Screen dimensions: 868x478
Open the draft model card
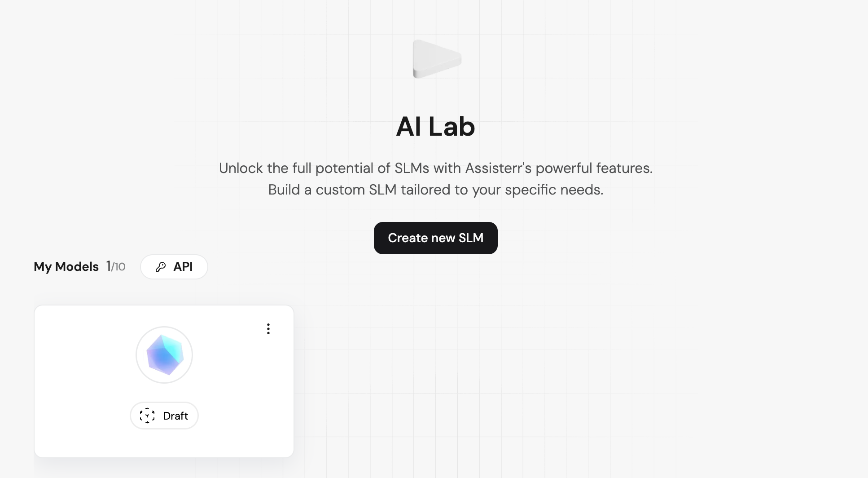click(x=164, y=440)
